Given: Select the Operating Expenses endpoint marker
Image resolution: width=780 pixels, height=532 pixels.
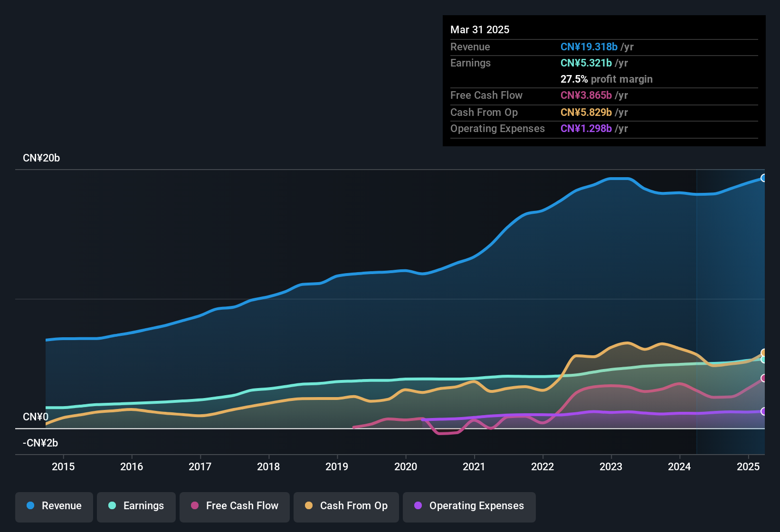Looking at the screenshot, I should point(764,412).
